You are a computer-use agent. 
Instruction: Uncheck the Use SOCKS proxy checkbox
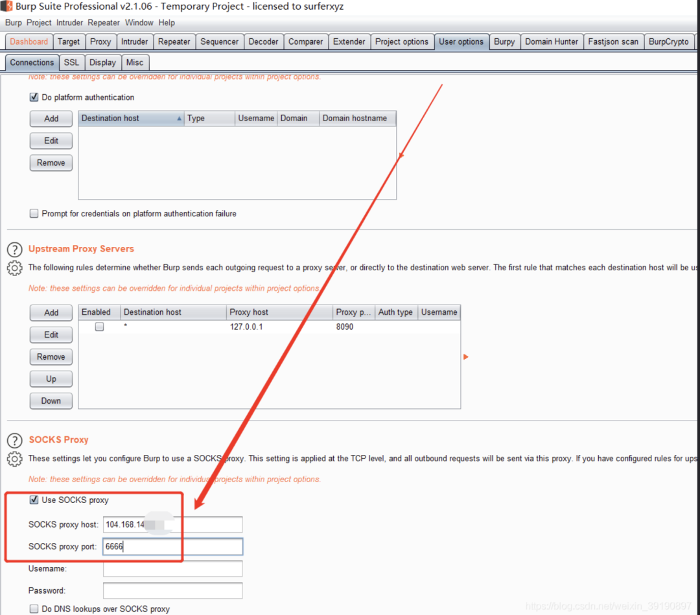pyautogui.click(x=34, y=500)
